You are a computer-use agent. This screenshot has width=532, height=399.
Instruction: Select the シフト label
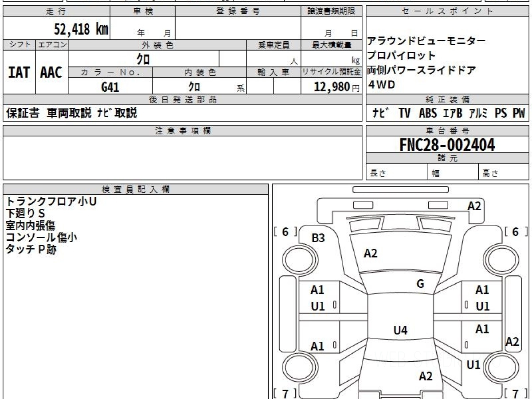pyautogui.click(x=19, y=45)
